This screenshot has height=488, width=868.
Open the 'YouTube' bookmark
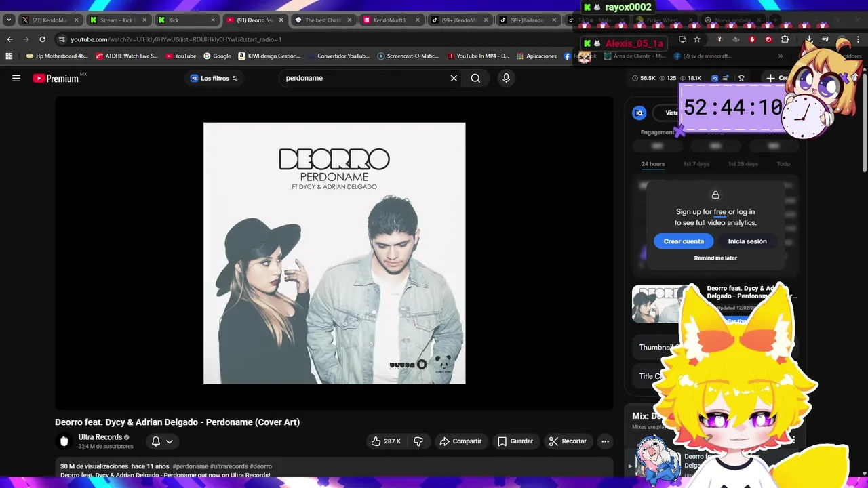pos(181,56)
